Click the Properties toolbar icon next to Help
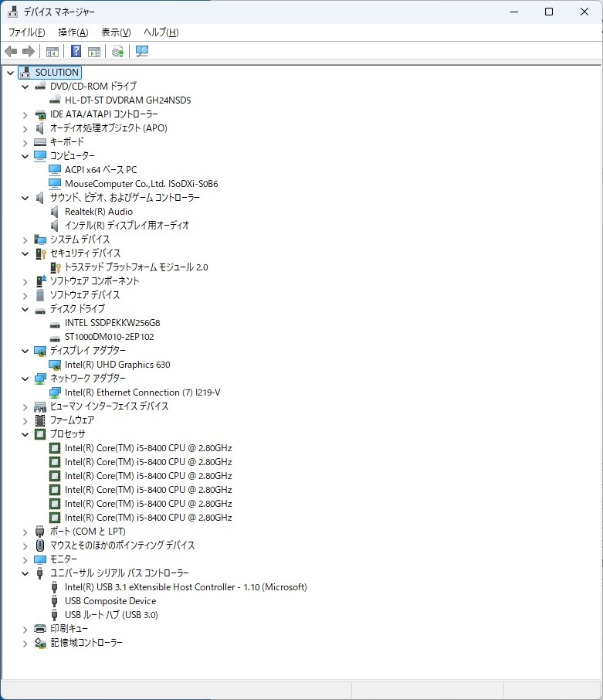603x700 pixels. [94, 52]
